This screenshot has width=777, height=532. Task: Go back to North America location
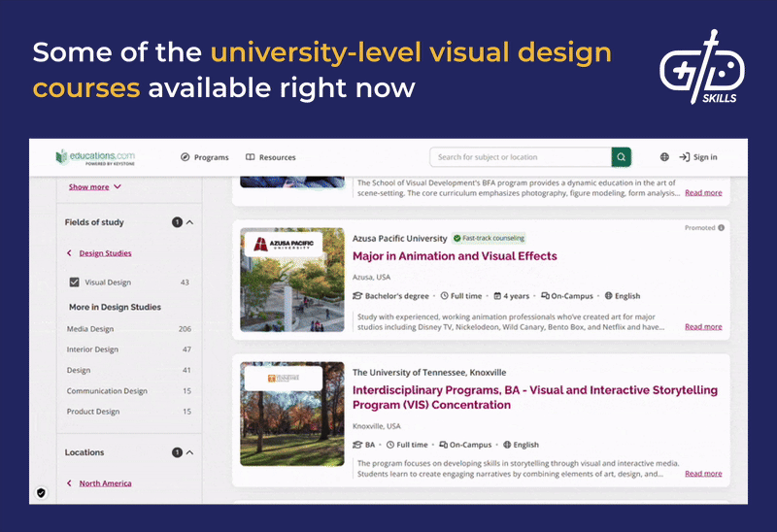[x=105, y=483]
